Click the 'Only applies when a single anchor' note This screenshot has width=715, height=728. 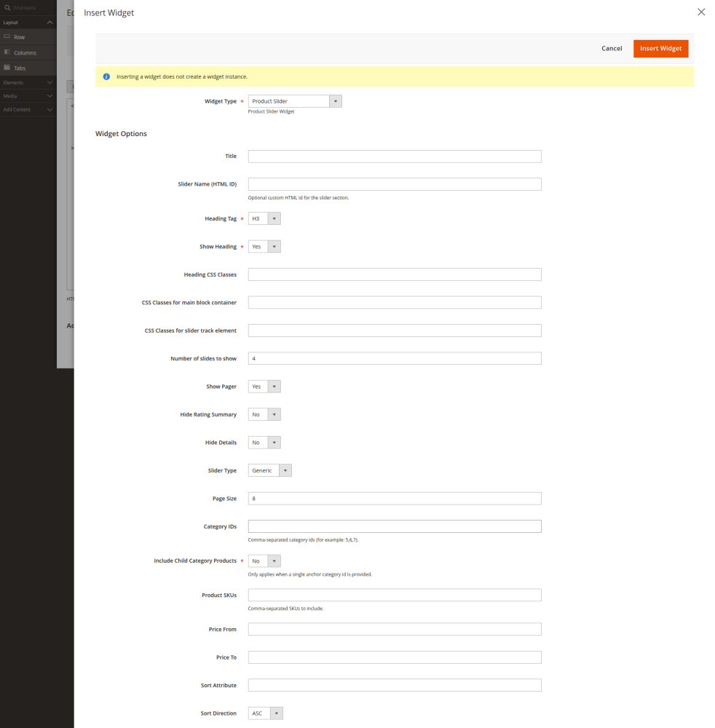[309, 574]
